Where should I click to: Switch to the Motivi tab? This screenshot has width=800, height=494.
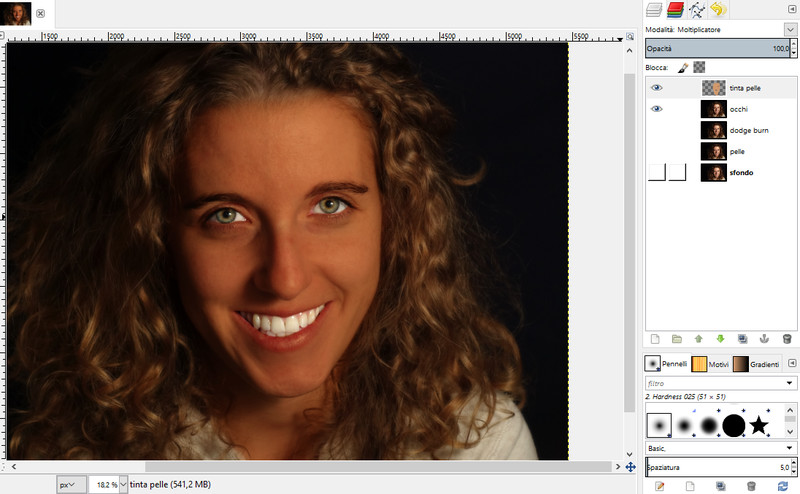click(711, 364)
